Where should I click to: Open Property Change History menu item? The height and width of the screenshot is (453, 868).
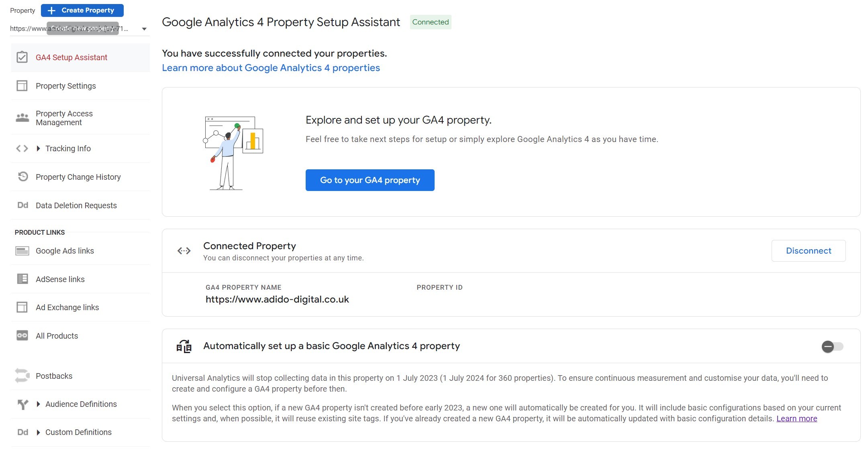80,177
